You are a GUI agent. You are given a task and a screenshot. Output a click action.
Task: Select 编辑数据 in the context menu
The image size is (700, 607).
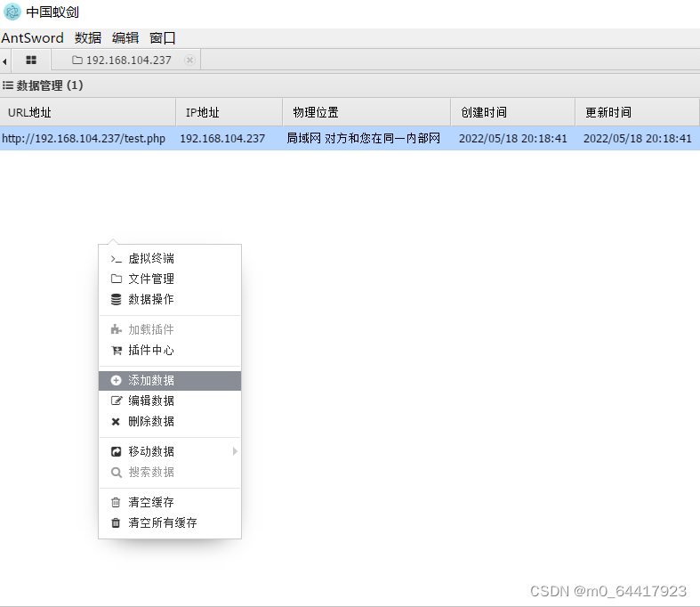tap(170, 401)
